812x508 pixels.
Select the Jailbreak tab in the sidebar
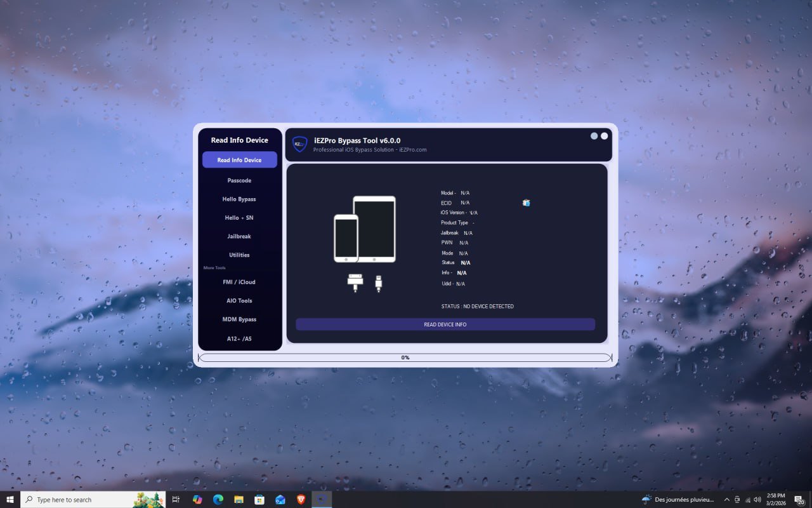point(239,236)
